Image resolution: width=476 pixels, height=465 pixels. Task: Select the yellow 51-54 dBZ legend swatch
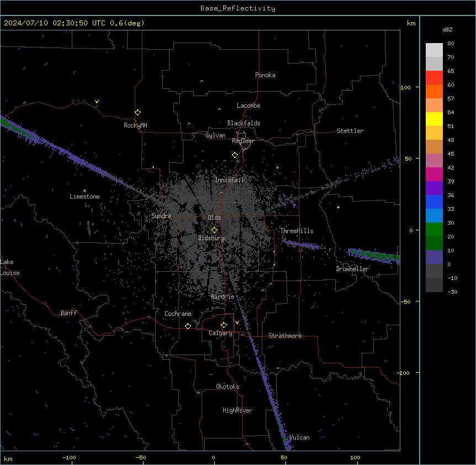(434, 119)
